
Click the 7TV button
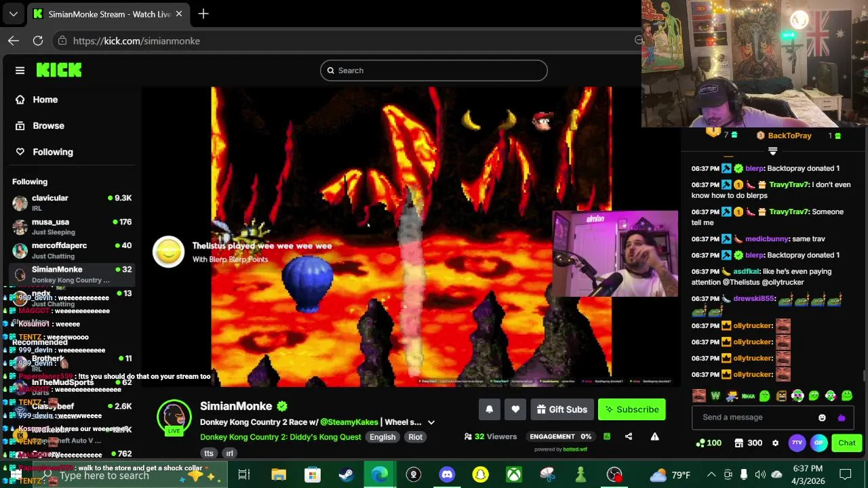click(797, 443)
